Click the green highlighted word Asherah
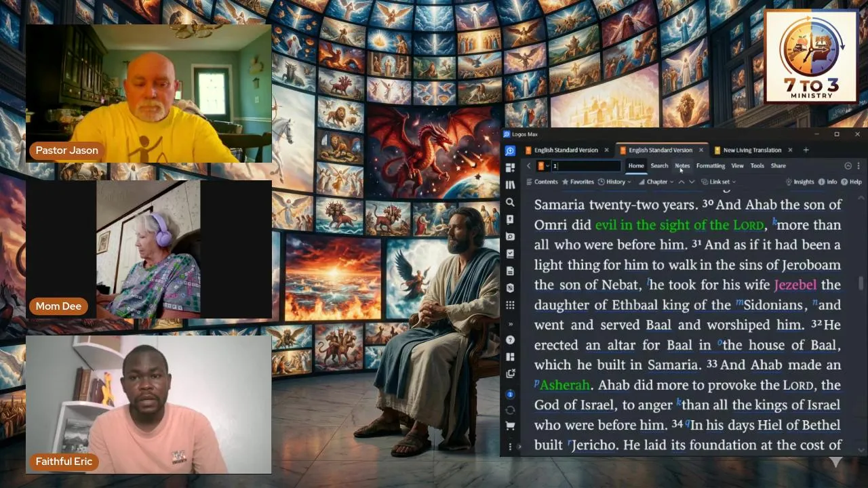868x488 pixels. 565,385
